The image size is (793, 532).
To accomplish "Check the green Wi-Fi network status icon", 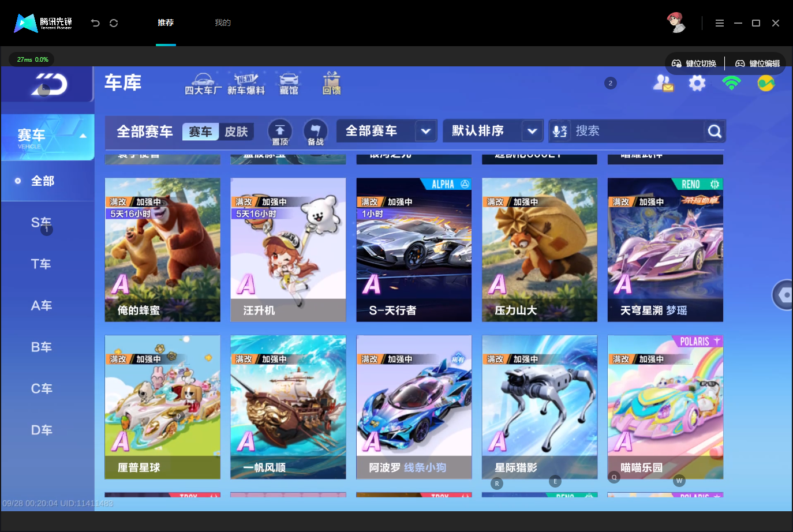I will pos(731,84).
